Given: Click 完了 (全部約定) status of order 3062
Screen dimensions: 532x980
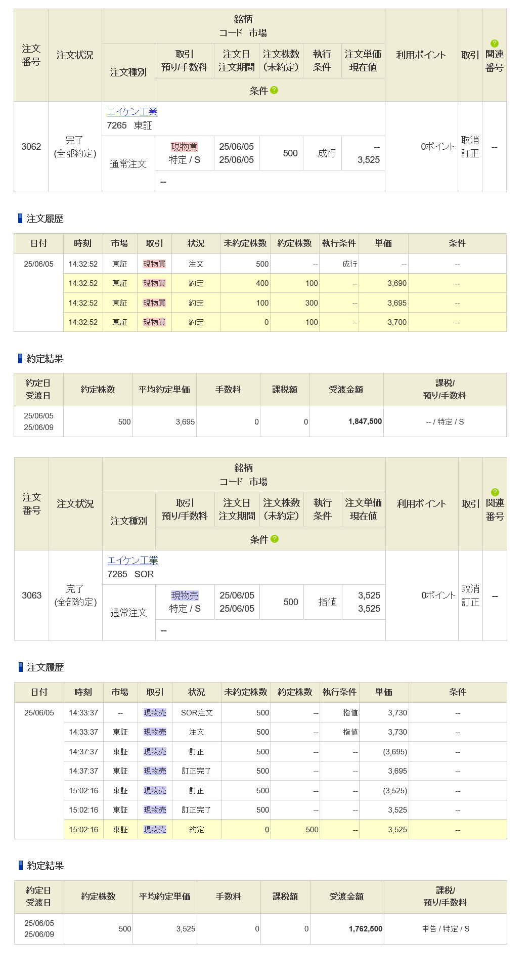Looking at the screenshot, I should (75, 147).
